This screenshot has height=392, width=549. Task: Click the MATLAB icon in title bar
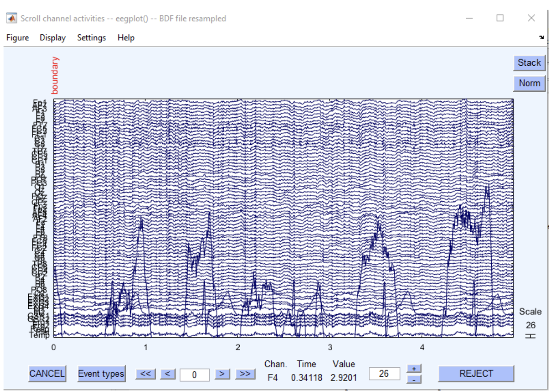(11, 18)
